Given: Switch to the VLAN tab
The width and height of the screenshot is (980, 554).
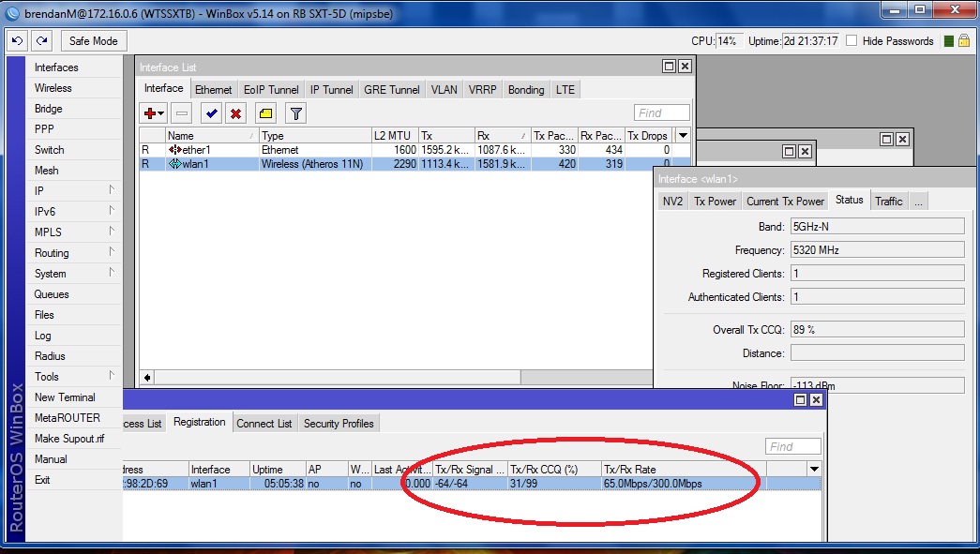Looking at the screenshot, I should (445, 90).
